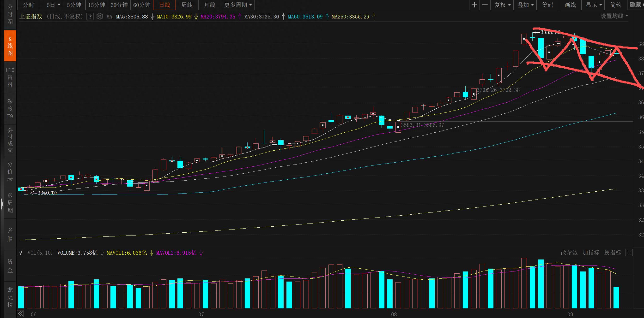Click the VOL indicator help question mark
Screen dimensions: 644x318
click(x=20, y=253)
